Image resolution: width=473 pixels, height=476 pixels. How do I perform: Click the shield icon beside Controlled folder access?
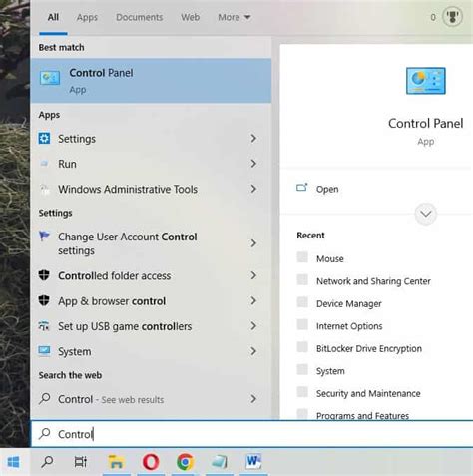pyautogui.click(x=44, y=275)
